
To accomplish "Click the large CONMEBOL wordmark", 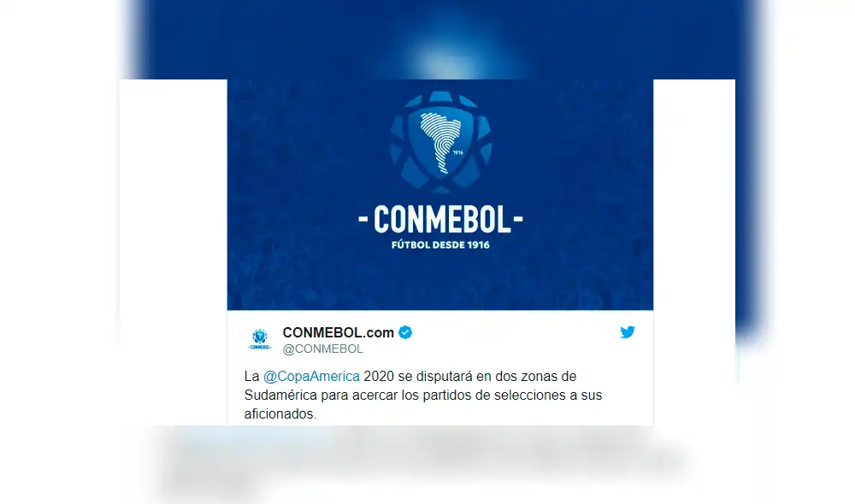I will tap(440, 219).
